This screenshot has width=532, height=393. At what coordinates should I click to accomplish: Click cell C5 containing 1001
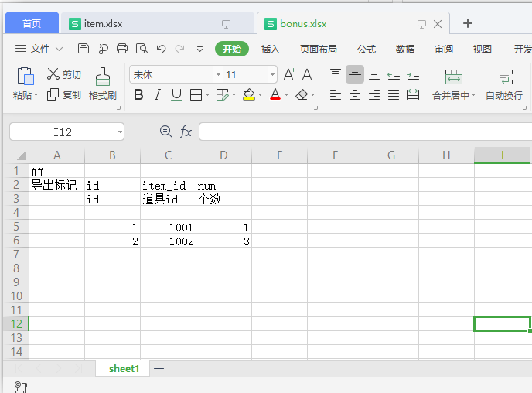168,228
